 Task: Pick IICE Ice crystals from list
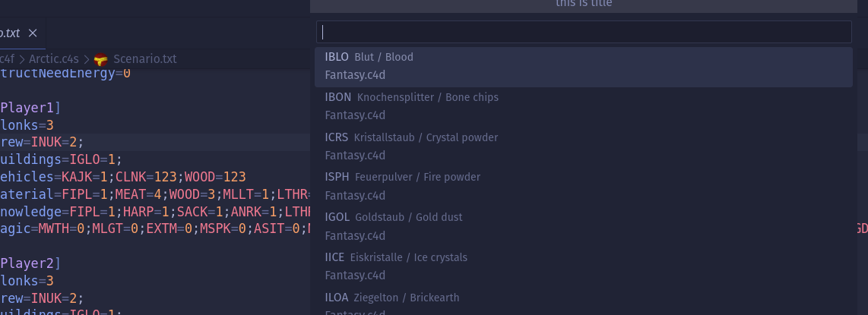tap(584, 267)
